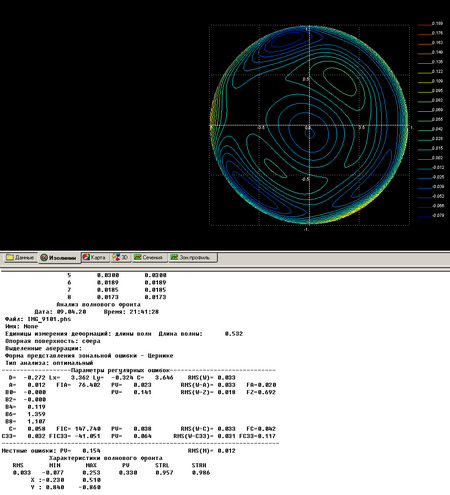Click the file name IMG_9101.phs text line
Viewport: 450px width, 495px height.
coord(38,319)
